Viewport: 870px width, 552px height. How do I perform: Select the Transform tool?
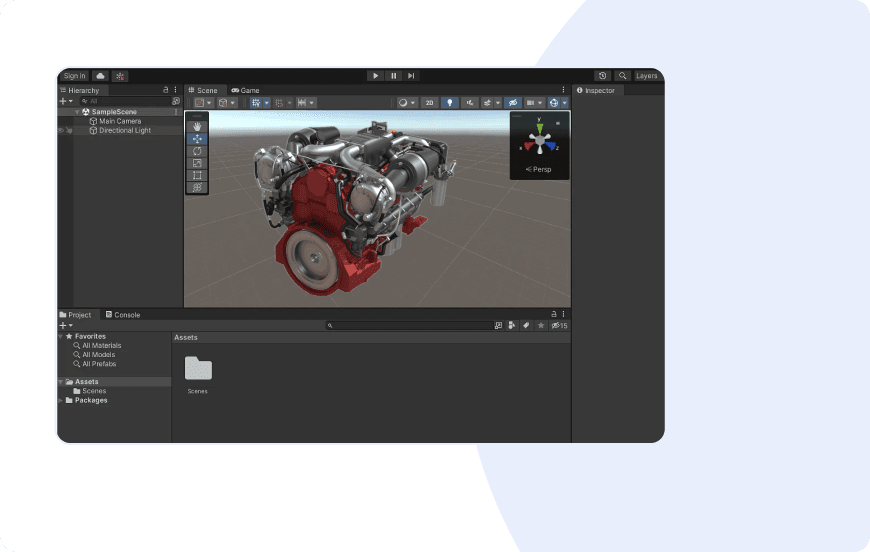[197, 188]
